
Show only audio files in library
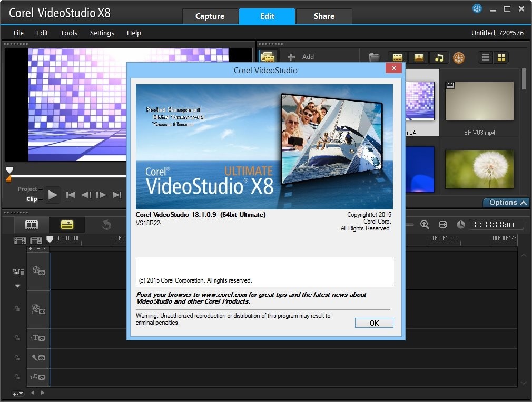click(439, 57)
